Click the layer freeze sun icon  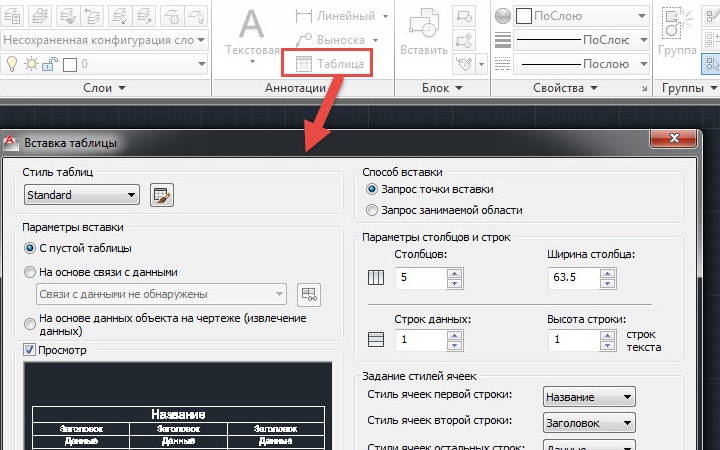31,64
